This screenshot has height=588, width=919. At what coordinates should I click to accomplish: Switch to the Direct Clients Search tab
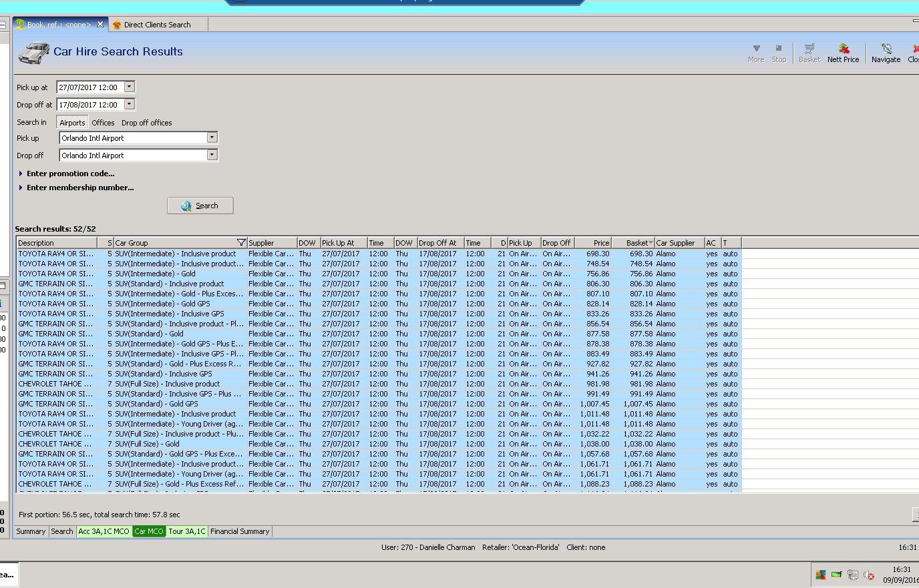tap(158, 25)
